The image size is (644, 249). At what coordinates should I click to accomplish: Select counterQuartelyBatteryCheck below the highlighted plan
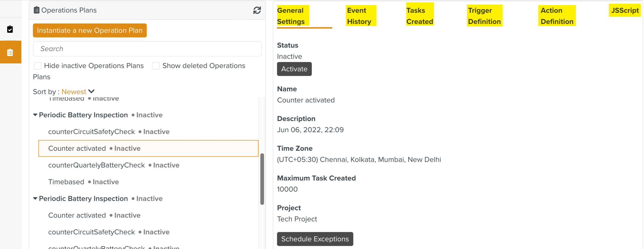pos(97,165)
